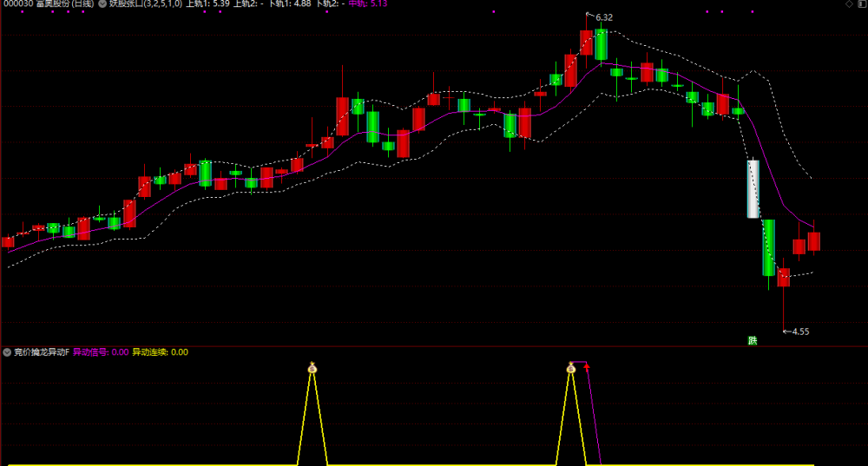This screenshot has width=868, height=466.
Task: Click the 异动连续: 0.00 label
Action: click(160, 352)
